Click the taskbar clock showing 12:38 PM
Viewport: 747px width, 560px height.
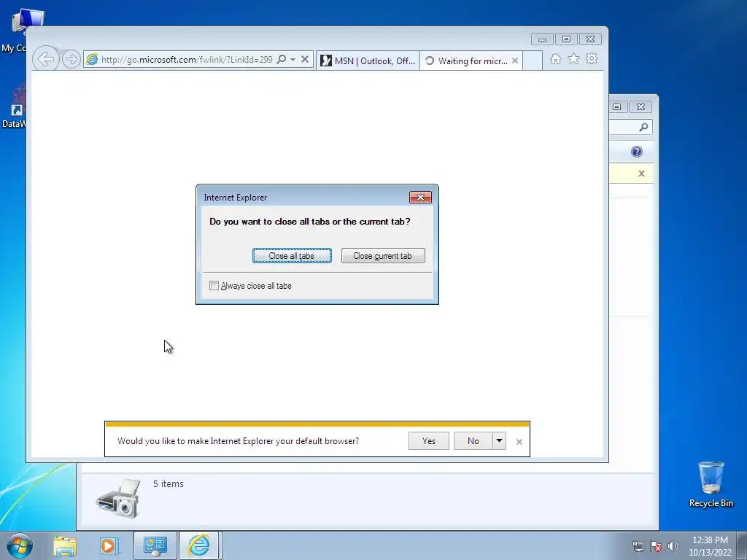710,546
